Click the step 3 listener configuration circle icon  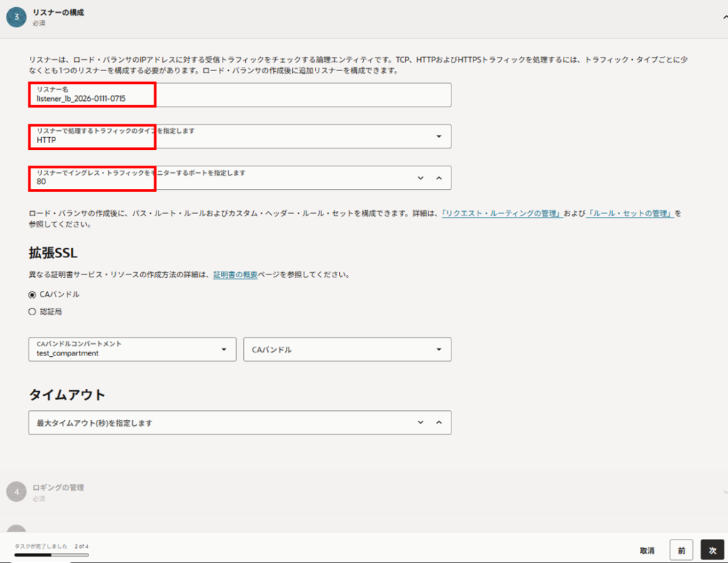tap(16, 17)
